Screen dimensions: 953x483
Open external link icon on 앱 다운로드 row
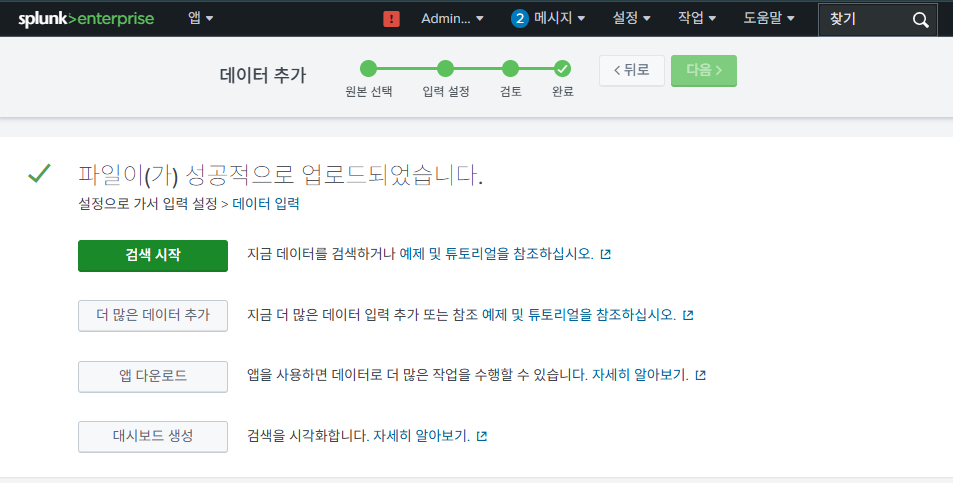[x=700, y=375]
